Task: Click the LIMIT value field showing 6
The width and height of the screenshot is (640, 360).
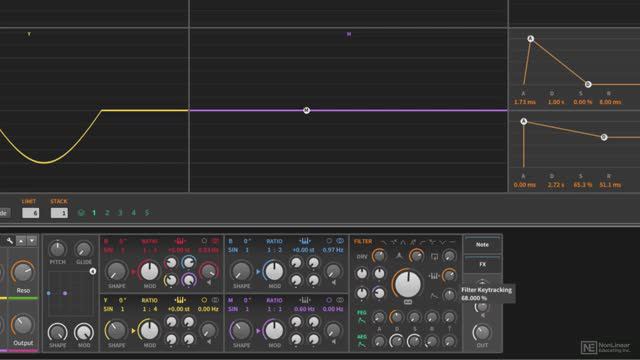Action: pos(31,213)
